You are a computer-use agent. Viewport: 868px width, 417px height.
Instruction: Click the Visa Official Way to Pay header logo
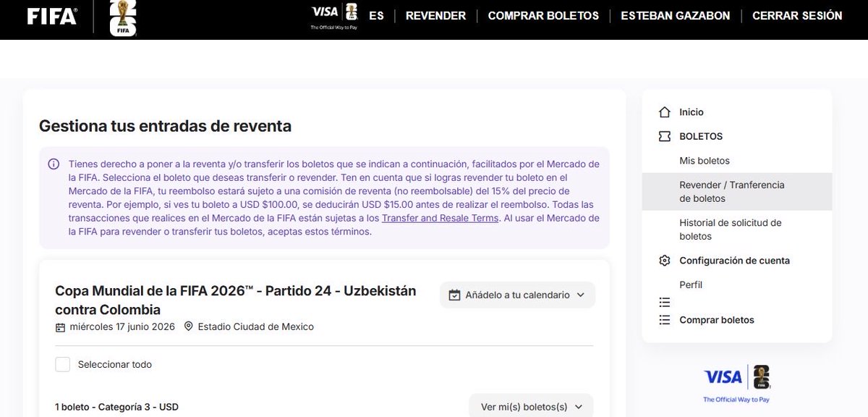[334, 16]
